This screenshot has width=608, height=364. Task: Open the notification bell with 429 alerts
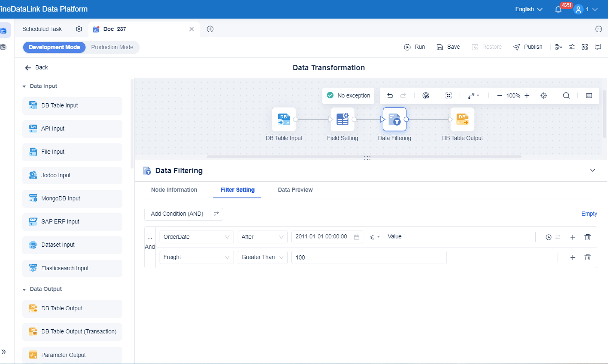558,9
